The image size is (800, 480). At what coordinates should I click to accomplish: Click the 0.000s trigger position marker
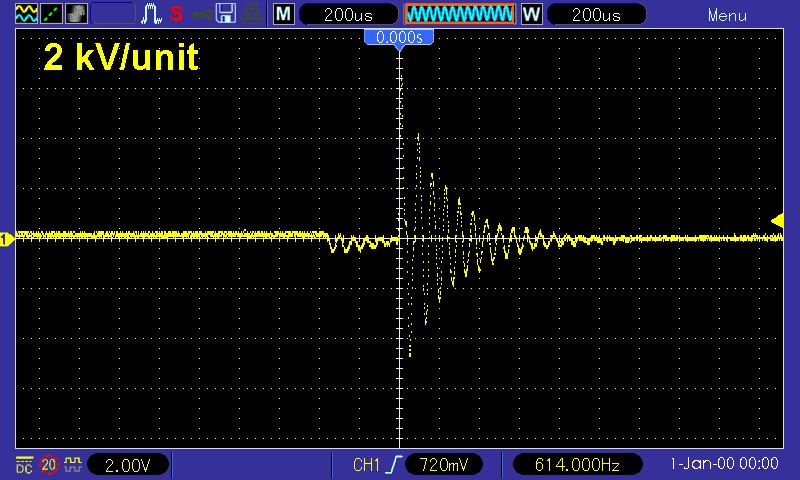pyautogui.click(x=399, y=37)
